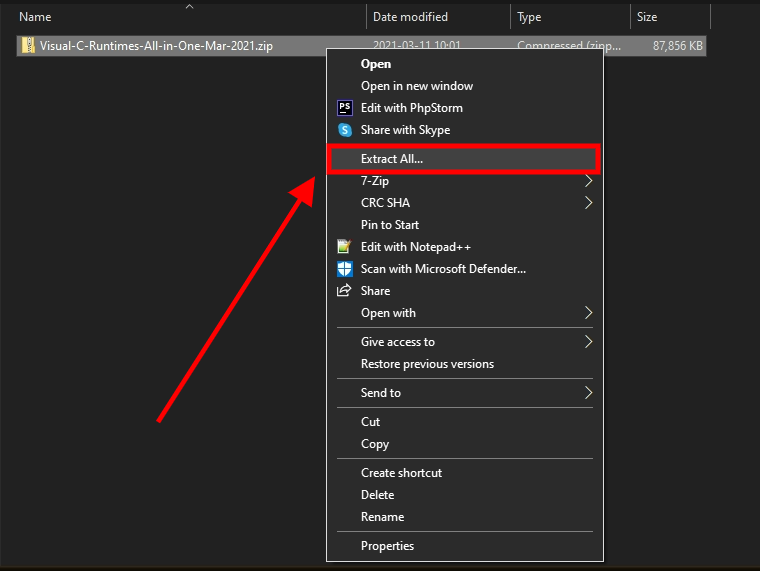Expand the Give access to submenu arrow
The width and height of the screenshot is (760, 571).
[x=589, y=342]
